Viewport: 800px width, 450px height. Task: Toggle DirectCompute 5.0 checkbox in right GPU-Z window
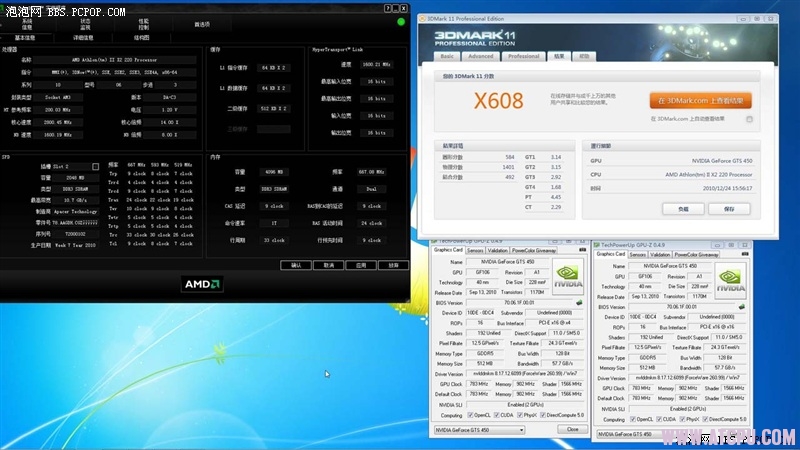pyautogui.click(x=705, y=419)
